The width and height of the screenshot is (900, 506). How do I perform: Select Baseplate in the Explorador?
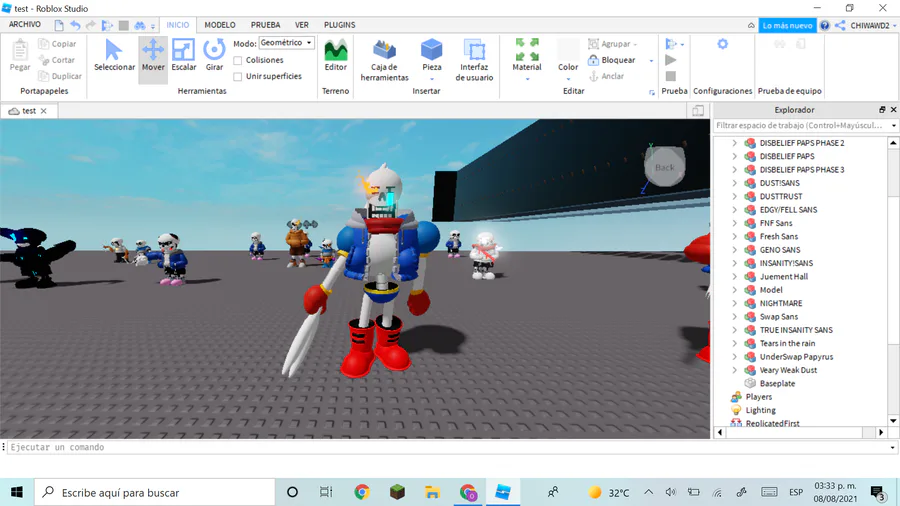coord(777,383)
